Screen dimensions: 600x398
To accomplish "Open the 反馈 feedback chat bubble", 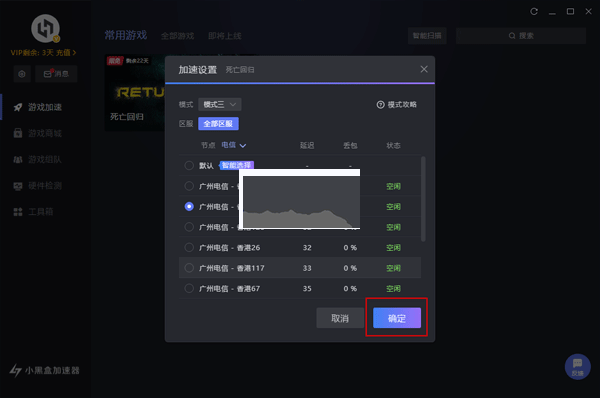I will coord(577,366).
